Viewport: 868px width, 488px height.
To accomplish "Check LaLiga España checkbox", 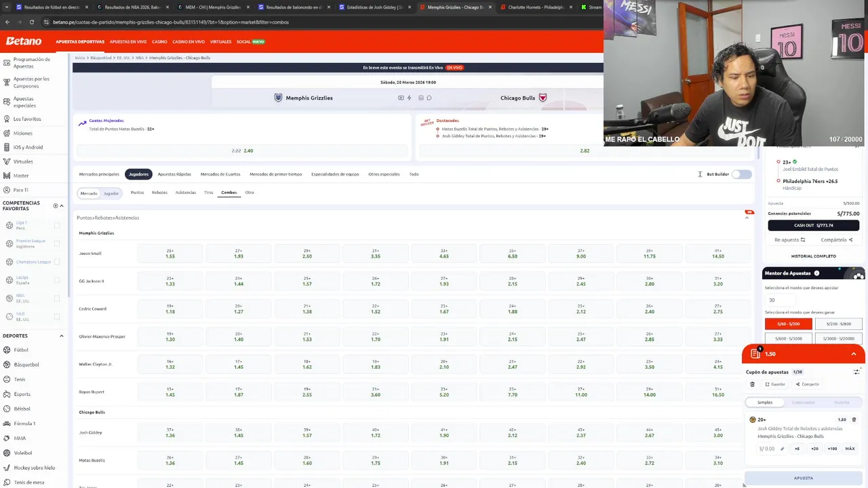I will coord(57,280).
